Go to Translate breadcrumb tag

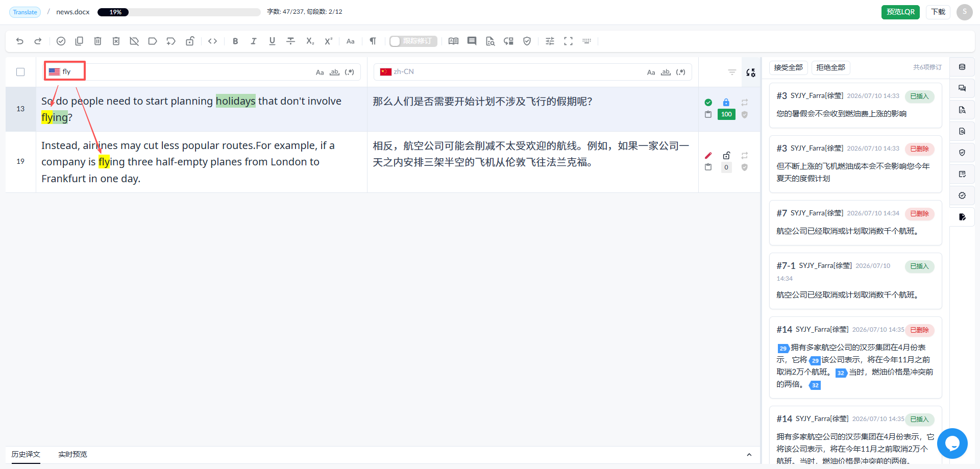pos(25,12)
